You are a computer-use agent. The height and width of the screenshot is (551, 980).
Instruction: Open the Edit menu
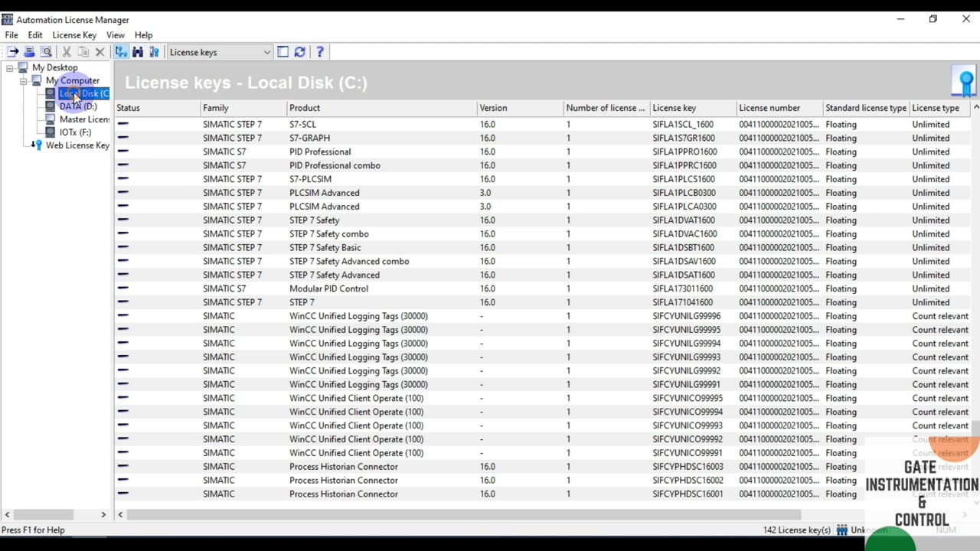coord(35,35)
